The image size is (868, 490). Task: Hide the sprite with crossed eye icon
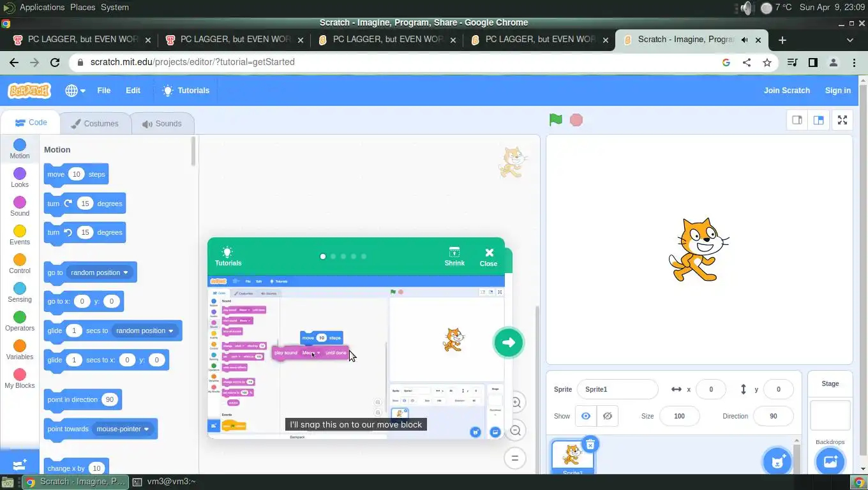(608, 416)
